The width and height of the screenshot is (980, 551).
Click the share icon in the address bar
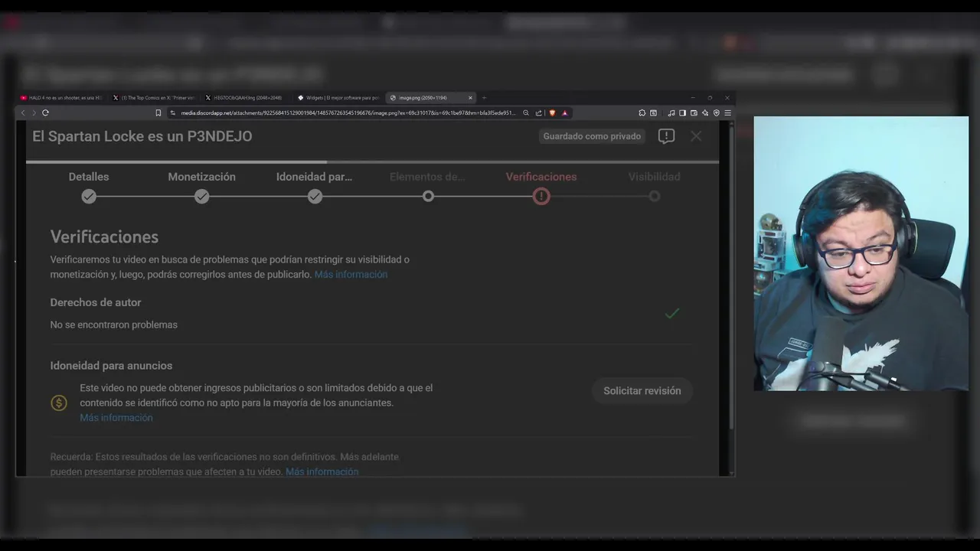point(538,112)
